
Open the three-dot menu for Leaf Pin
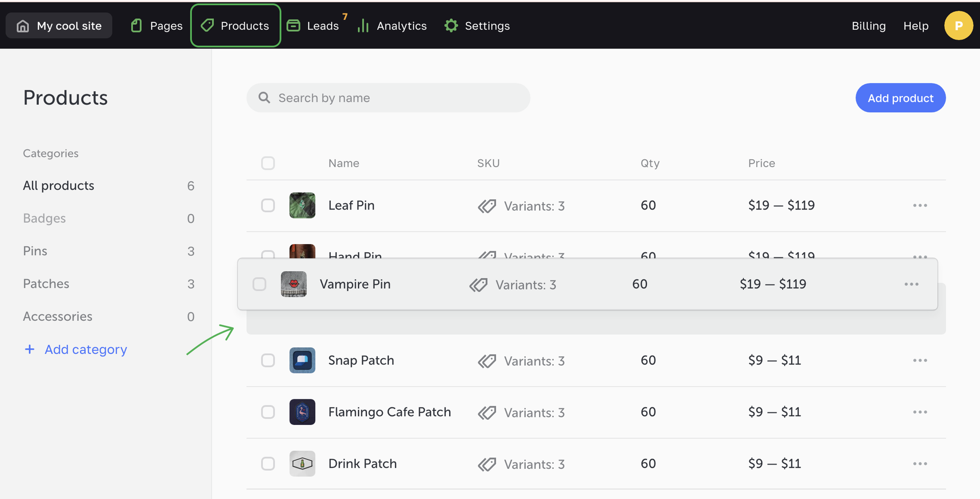click(x=920, y=205)
